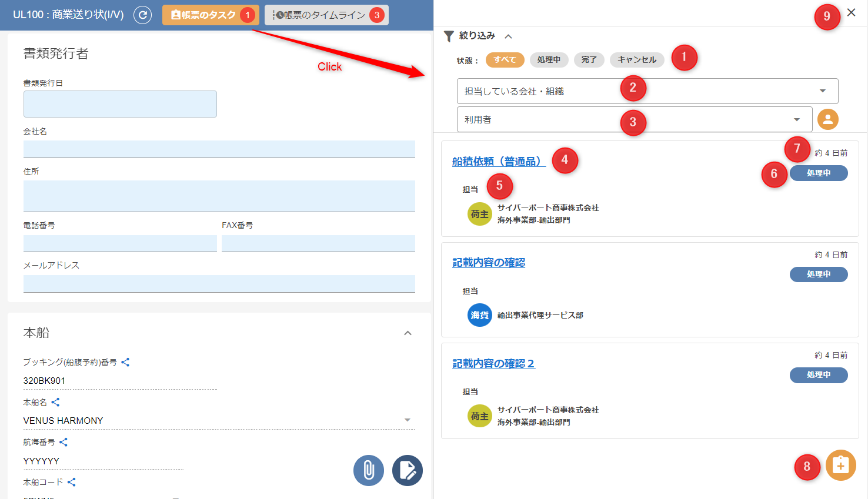Open the 担当している会社・組織 dropdown

pyautogui.click(x=647, y=91)
